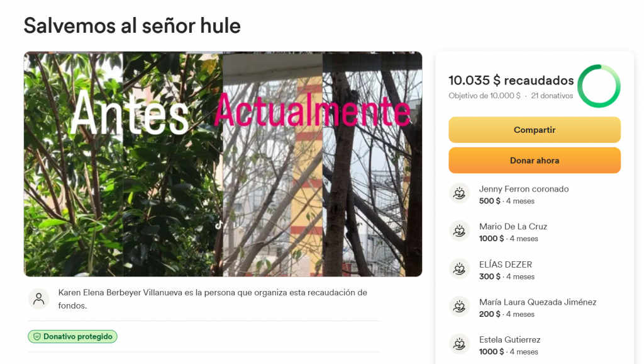Click the organizer profile avatar icon

tap(38, 299)
